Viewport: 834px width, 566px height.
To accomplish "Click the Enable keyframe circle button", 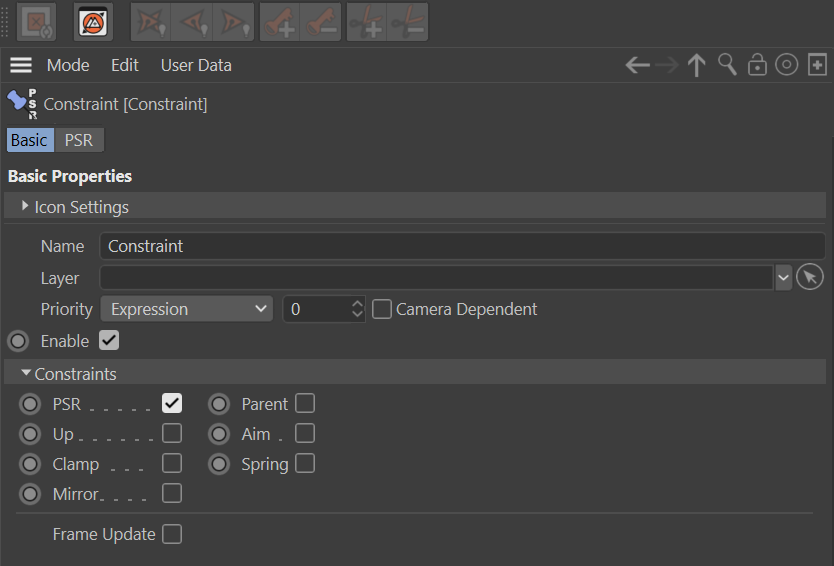I will 17,341.
